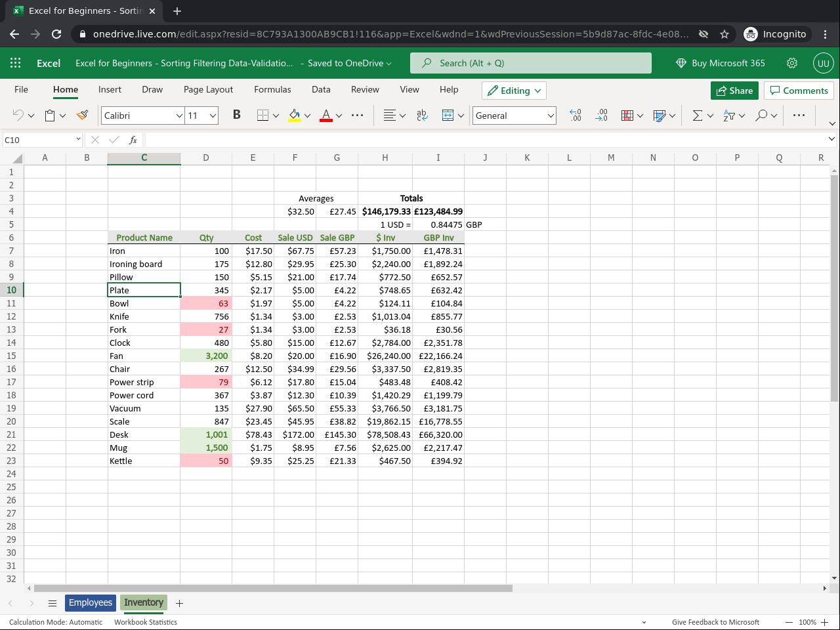This screenshot has width=840, height=630.
Task: Open the Comments pane
Action: [x=799, y=91]
